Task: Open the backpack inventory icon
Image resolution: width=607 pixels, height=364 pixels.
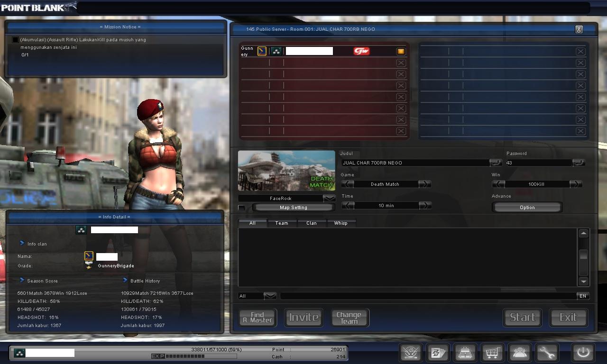Action: tap(465, 353)
